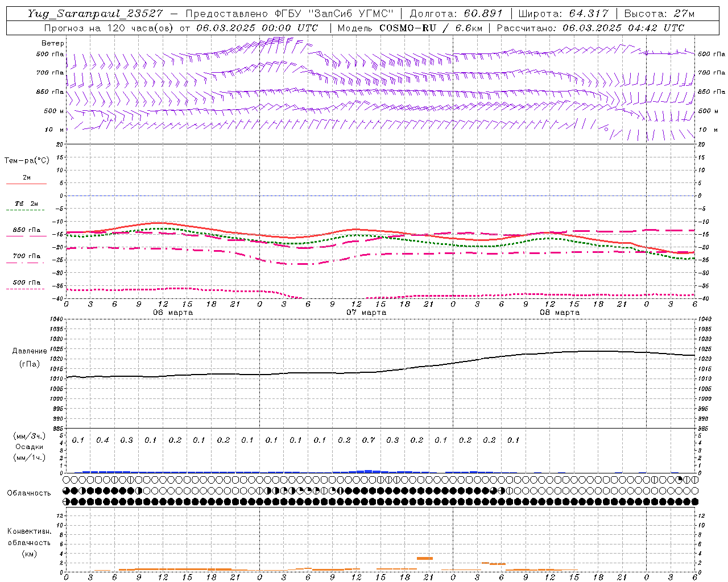Image resolution: width=728 pixels, height=582 pixels.
Task: Click the '700 гПа' temperature legend entry
Action: coord(27,256)
